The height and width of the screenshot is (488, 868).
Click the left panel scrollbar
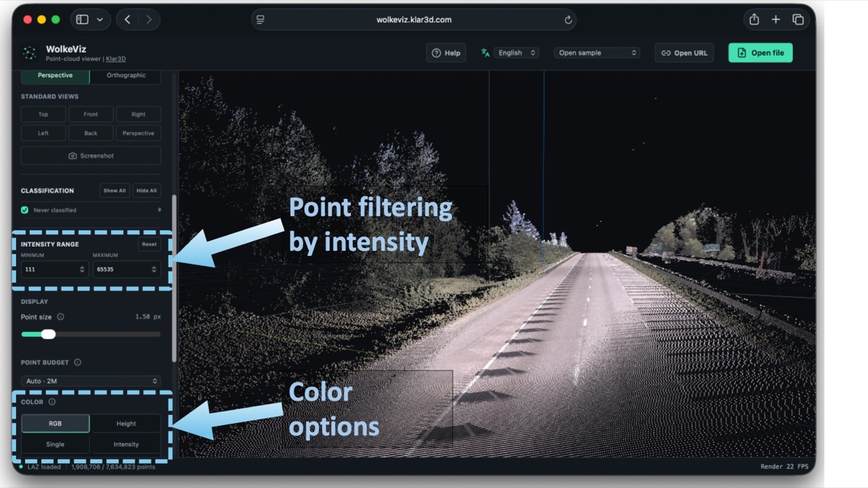(174, 278)
